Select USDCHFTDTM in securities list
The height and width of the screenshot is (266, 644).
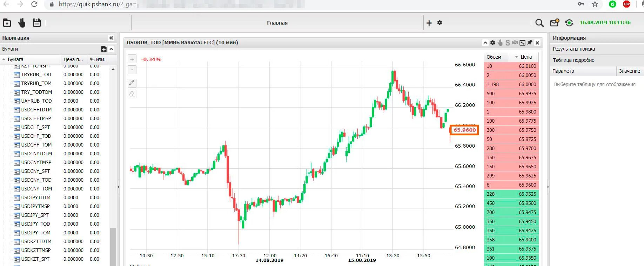tap(36, 110)
